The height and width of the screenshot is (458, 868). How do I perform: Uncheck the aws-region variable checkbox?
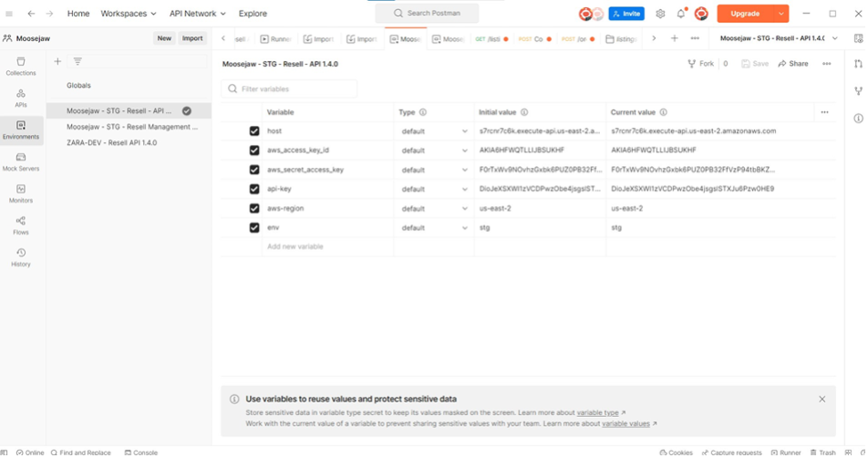[x=254, y=208]
